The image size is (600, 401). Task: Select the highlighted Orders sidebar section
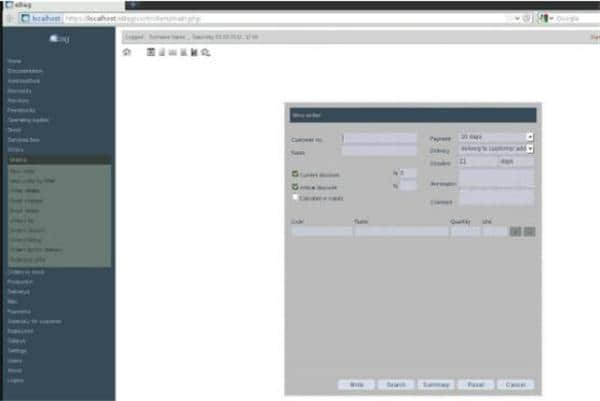[x=59, y=160]
